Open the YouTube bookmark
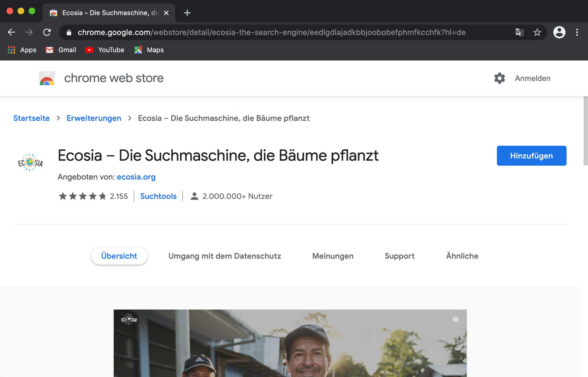This screenshot has height=377, width=588. [105, 50]
